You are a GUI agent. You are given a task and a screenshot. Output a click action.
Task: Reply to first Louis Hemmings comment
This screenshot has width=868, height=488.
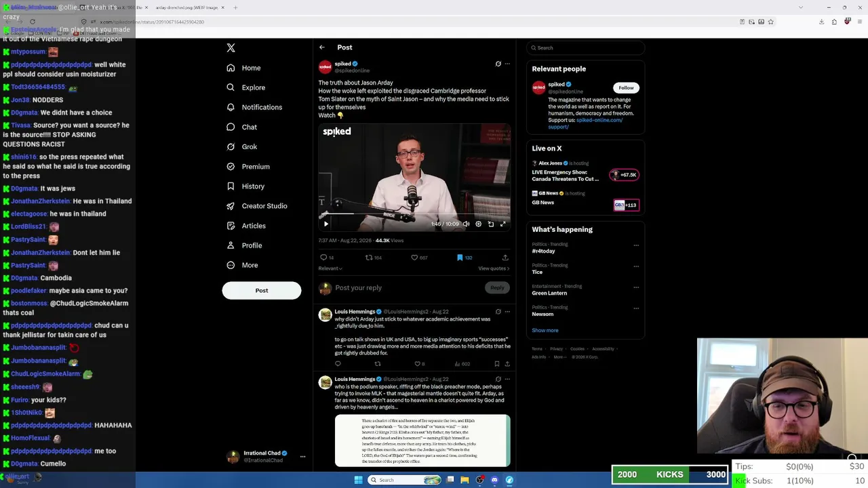point(338,364)
